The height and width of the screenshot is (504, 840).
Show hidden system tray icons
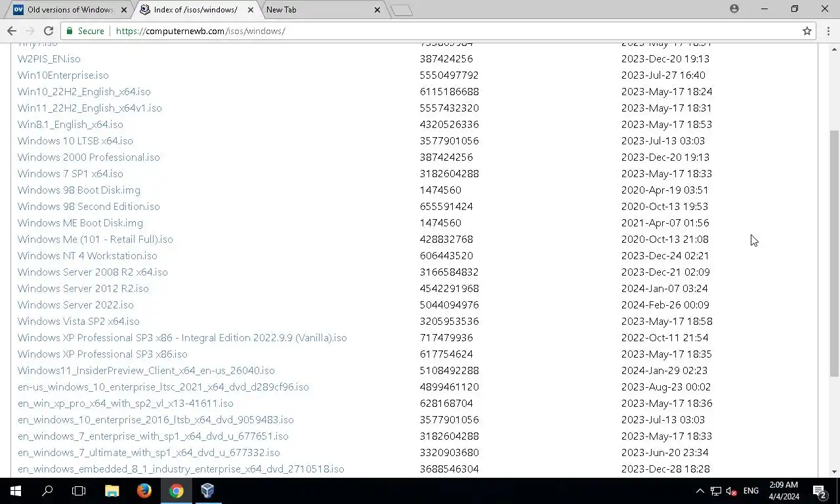(700, 491)
